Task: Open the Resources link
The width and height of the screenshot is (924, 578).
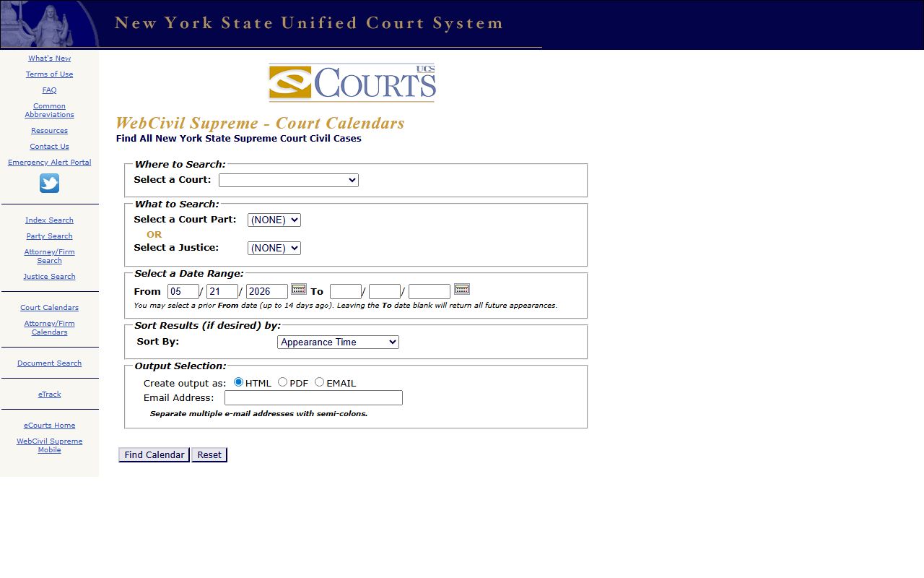Action: (49, 131)
